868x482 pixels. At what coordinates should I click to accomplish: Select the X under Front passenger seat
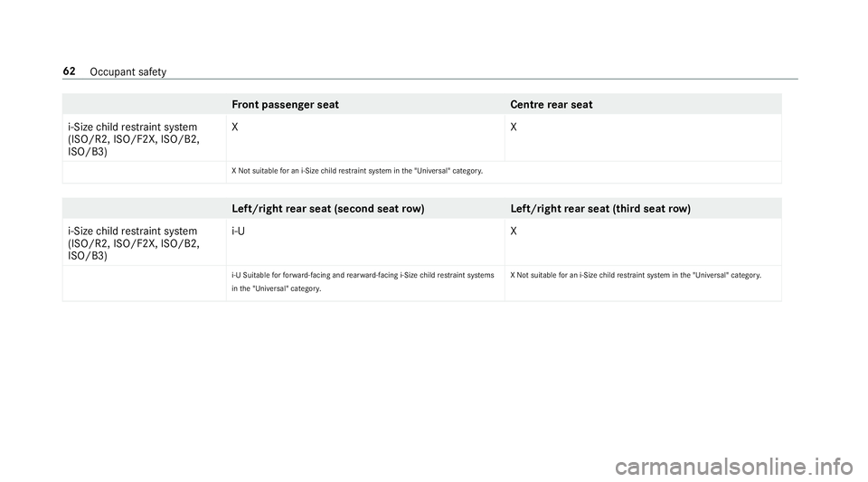click(x=235, y=128)
